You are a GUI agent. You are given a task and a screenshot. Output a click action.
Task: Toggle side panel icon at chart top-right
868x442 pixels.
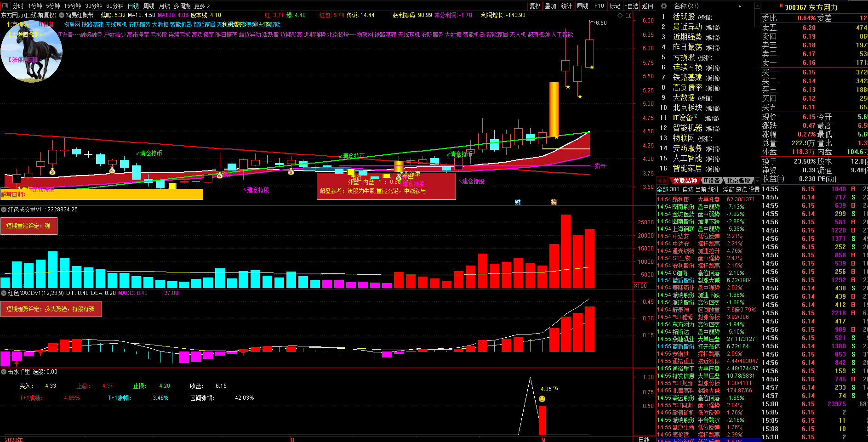(628, 15)
